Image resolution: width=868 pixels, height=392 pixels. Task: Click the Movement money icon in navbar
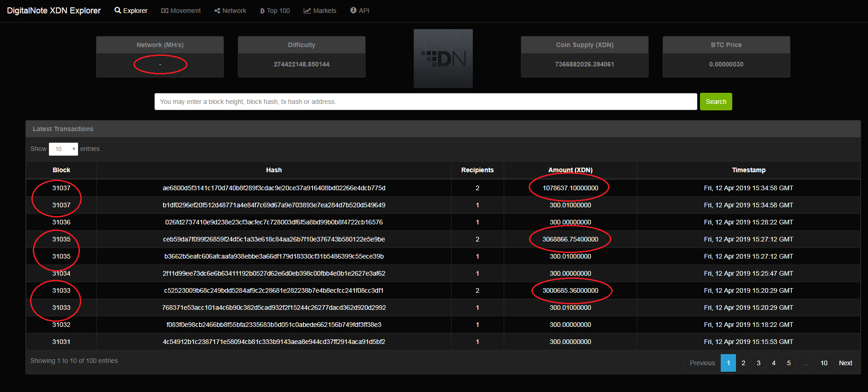tap(164, 11)
